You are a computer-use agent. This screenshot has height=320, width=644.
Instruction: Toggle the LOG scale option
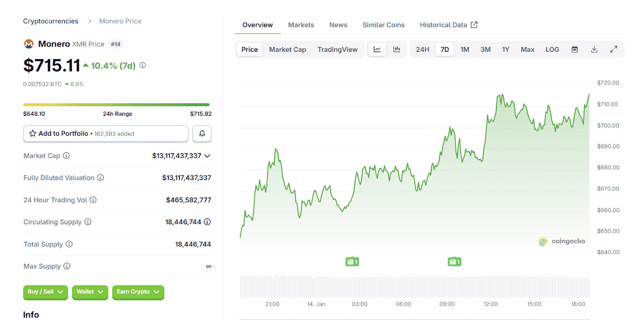point(552,49)
